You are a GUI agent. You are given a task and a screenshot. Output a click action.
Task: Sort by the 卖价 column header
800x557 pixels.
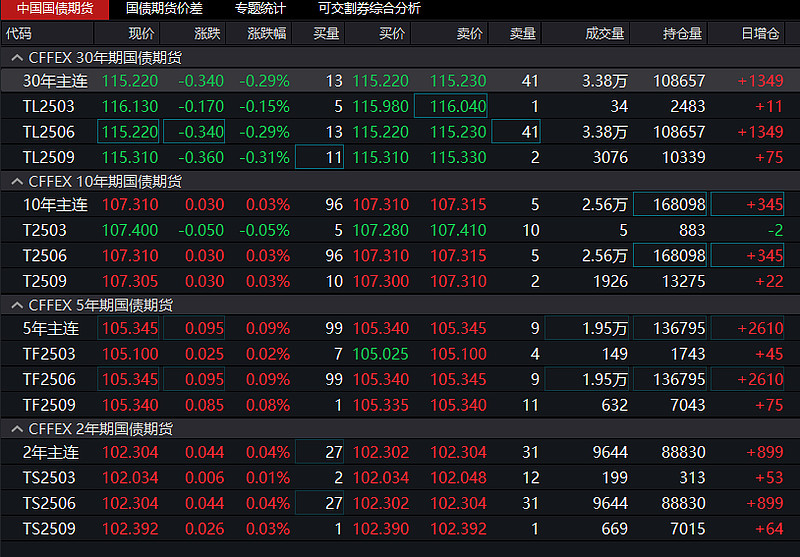click(x=449, y=34)
